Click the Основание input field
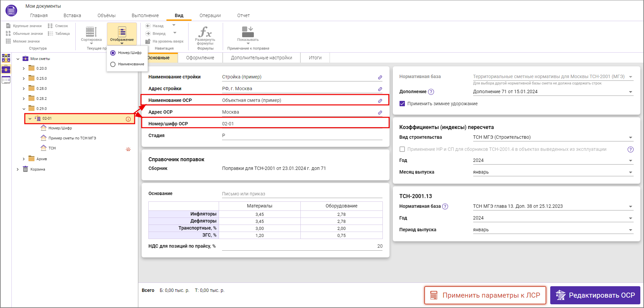The height and width of the screenshot is (308, 644). point(301,194)
